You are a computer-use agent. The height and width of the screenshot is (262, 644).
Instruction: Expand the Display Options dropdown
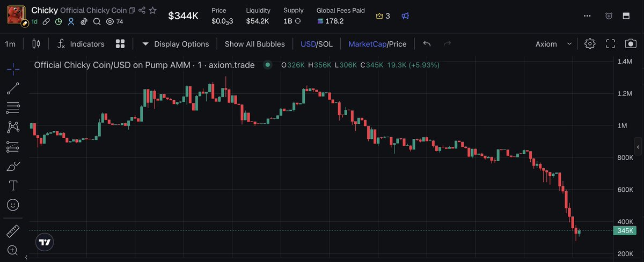pos(175,44)
